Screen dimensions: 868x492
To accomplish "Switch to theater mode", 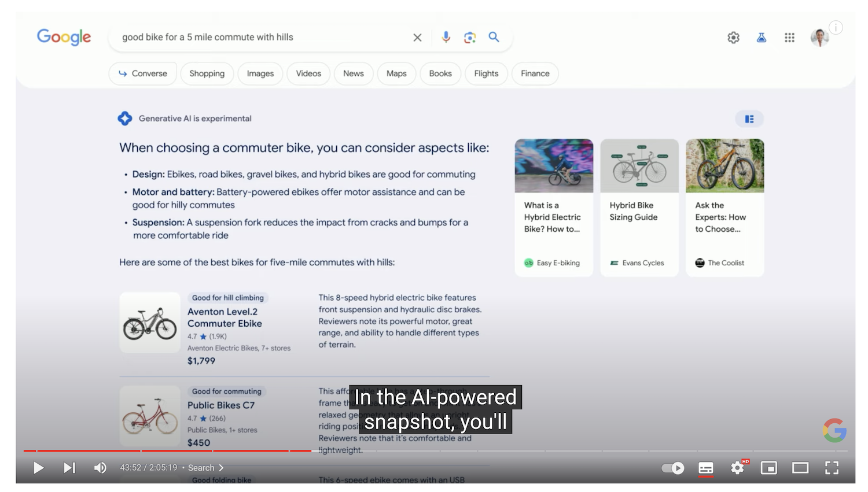I will coord(800,468).
